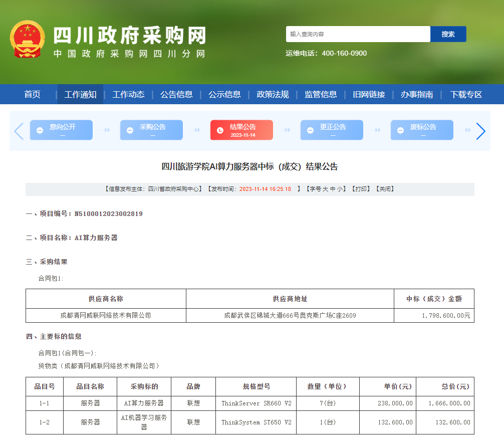Image resolution: width=504 pixels, height=445 pixels.
Task: Go to 下载专区 in the navigation bar
Action: (x=466, y=95)
